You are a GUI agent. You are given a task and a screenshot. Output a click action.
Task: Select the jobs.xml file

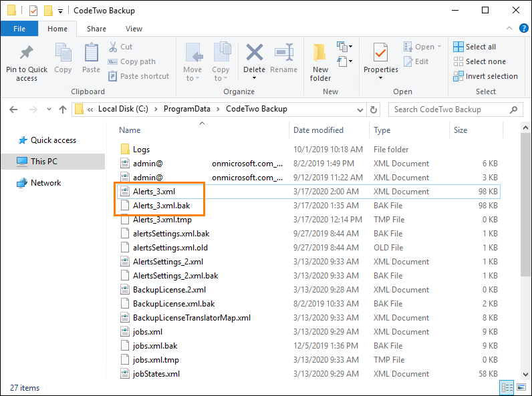point(308,332)
